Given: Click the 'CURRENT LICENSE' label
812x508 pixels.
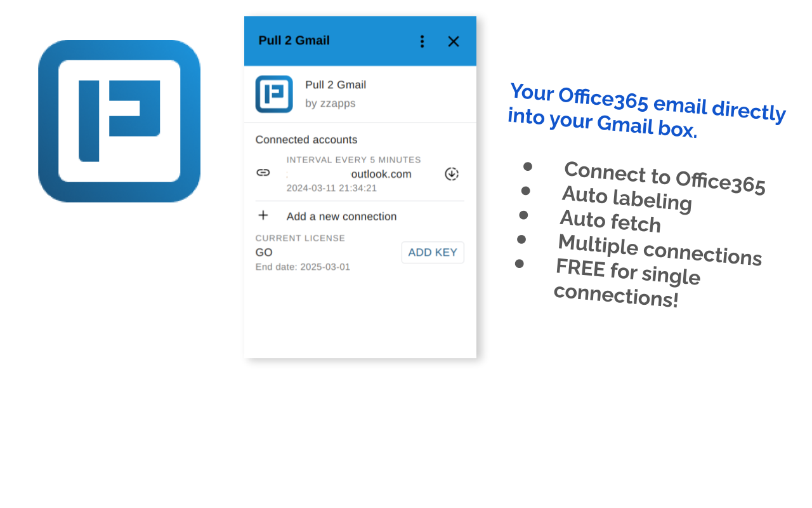Looking at the screenshot, I should pos(300,238).
